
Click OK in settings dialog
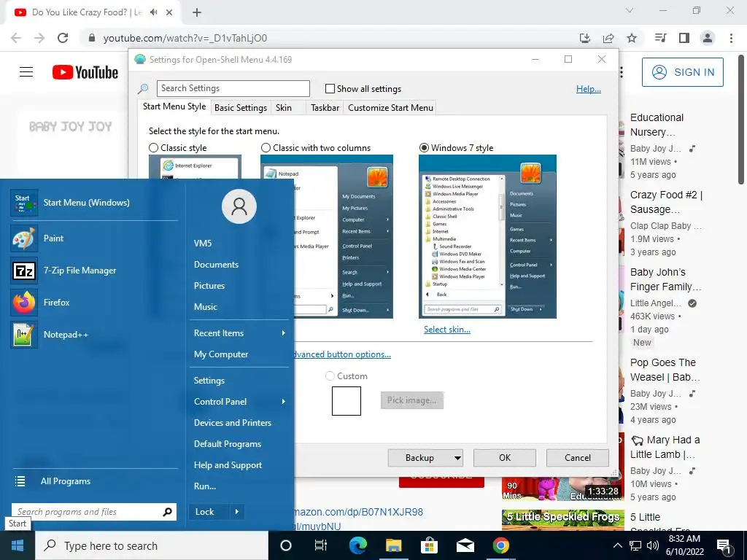click(505, 458)
